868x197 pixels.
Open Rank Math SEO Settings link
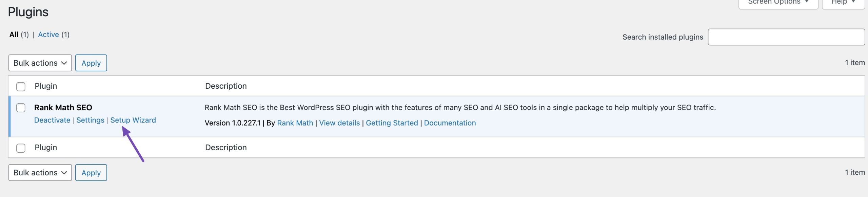click(x=90, y=120)
